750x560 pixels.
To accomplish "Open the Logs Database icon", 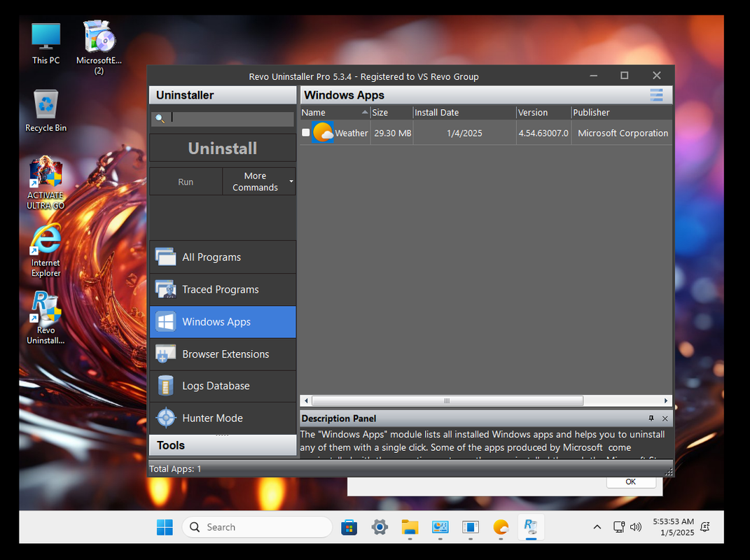I will pos(165,386).
